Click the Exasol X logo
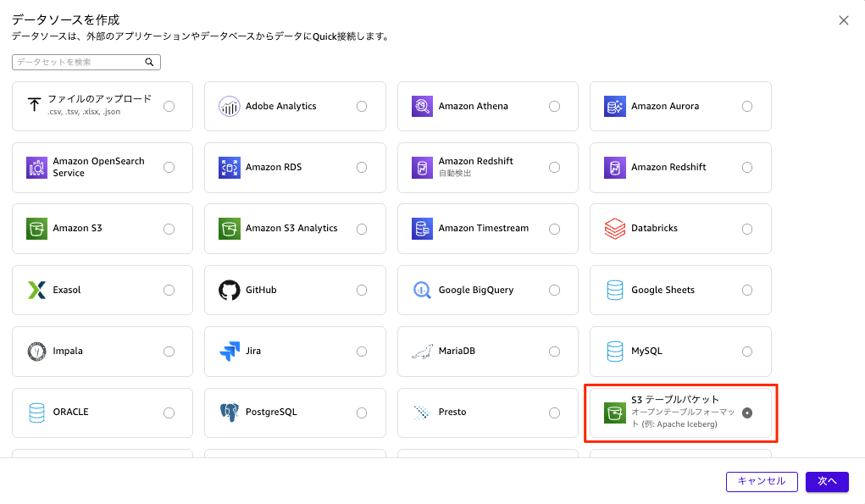Screen dimensions: 865x504 pos(37,290)
